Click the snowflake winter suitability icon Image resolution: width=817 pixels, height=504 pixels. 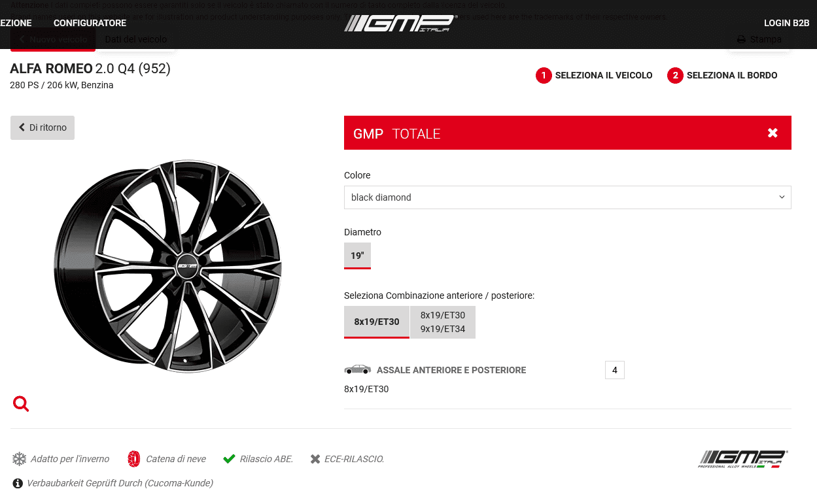click(20, 459)
